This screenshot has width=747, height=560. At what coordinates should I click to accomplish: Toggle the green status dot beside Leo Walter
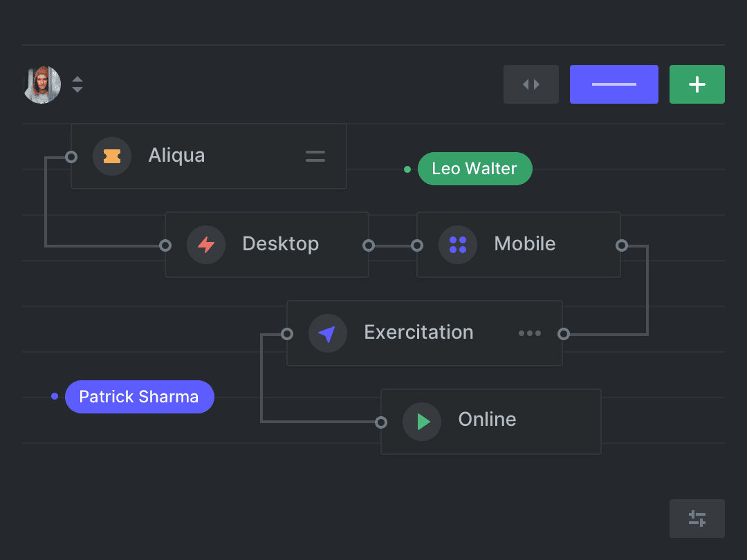[407, 168]
